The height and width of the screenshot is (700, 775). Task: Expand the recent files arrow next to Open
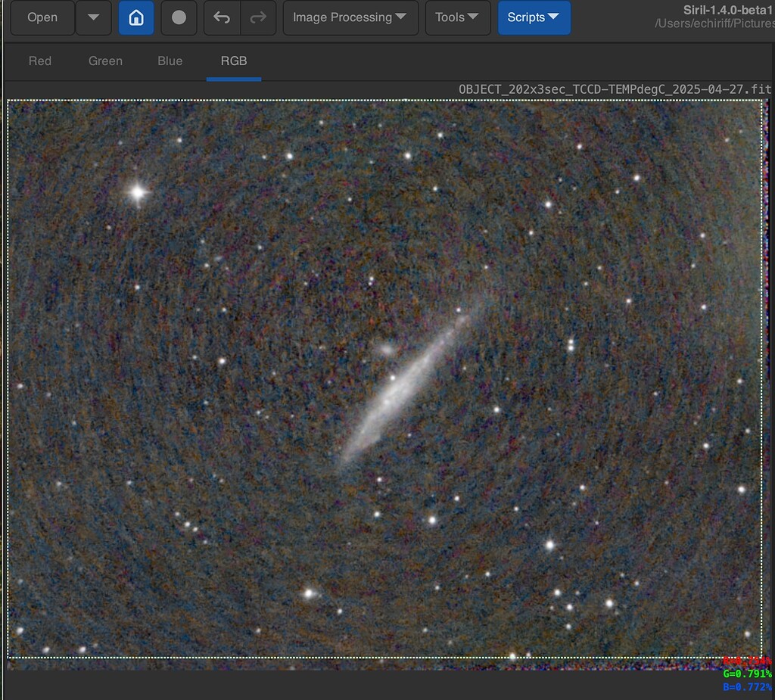click(93, 17)
